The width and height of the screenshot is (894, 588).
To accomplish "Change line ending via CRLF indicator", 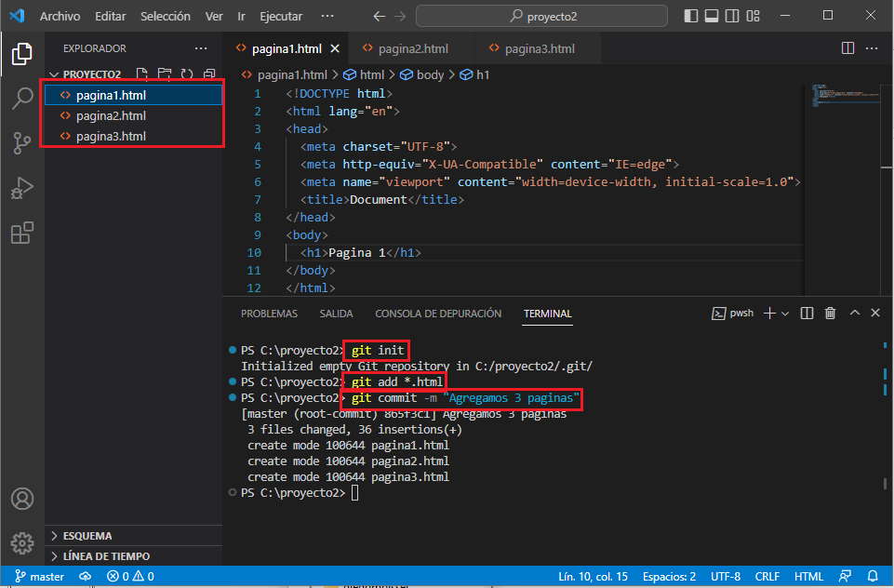I will click(x=767, y=576).
